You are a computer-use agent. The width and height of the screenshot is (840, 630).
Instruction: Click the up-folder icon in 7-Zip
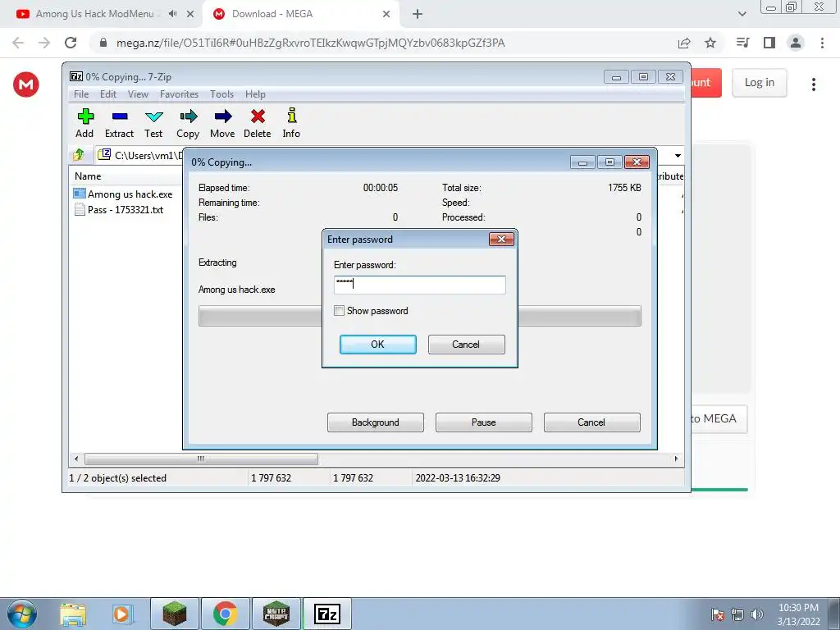[79, 155]
